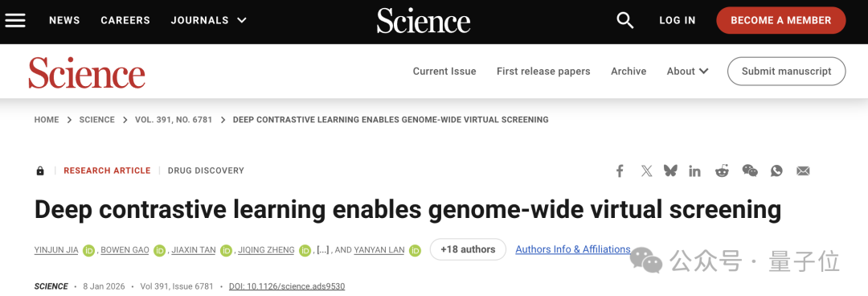Image resolution: width=868 pixels, height=296 pixels.
Task: Select Submit manuscript button
Action: pyautogui.click(x=786, y=71)
